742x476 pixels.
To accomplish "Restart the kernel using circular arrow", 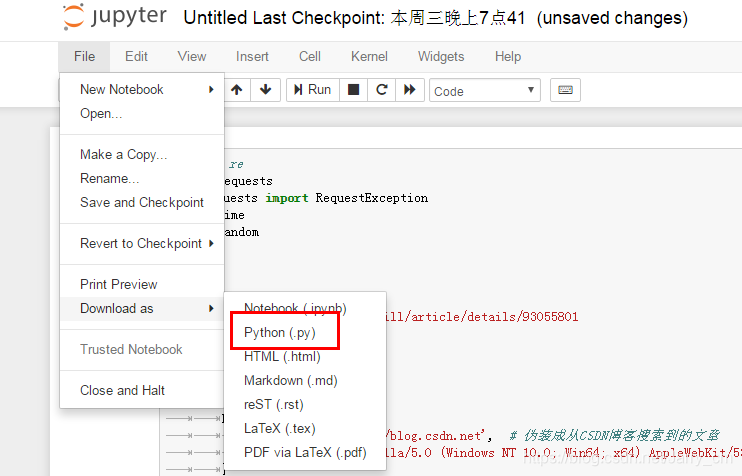I will click(381, 89).
